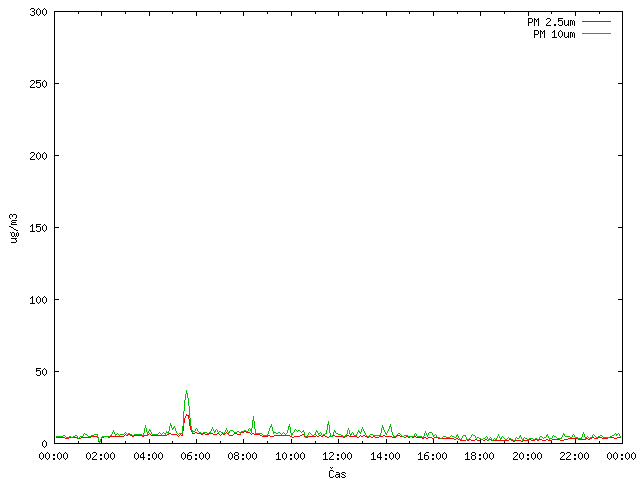Click the 150 y-axis value
640x480 pixels.
click(x=38, y=228)
